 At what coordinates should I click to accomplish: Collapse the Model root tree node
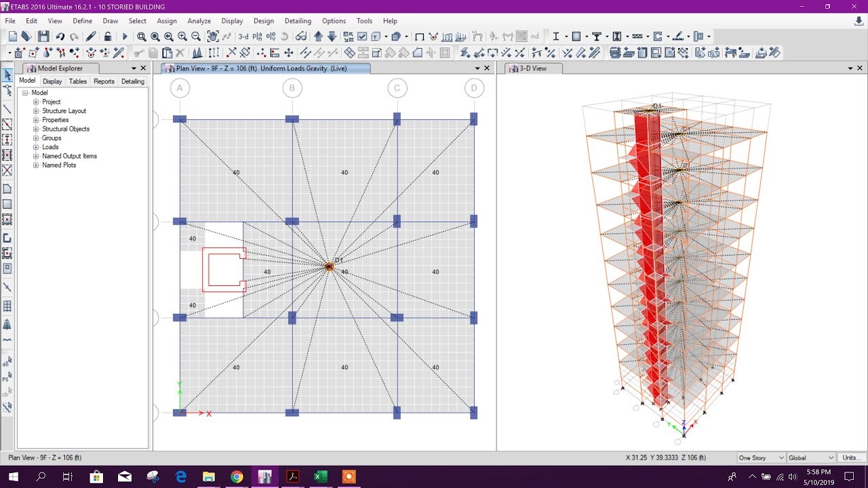[x=25, y=93]
